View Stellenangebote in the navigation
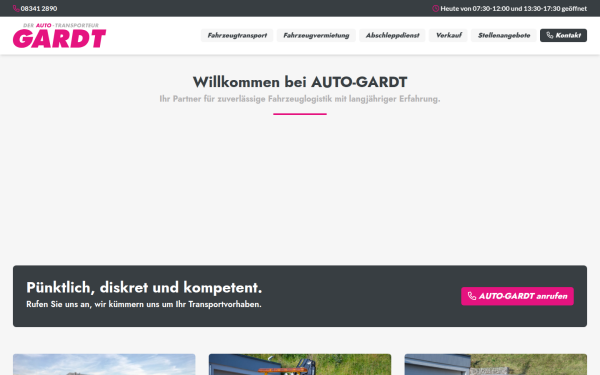 coord(504,35)
